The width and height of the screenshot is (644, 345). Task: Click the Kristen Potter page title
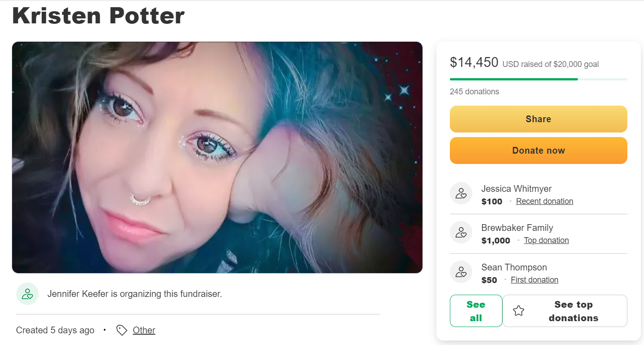(x=98, y=15)
